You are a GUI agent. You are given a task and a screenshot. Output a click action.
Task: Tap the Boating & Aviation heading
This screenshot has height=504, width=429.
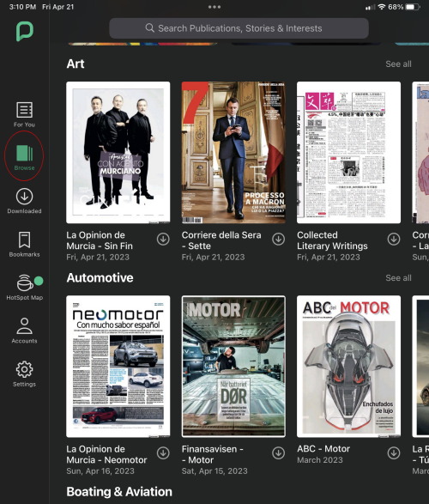coord(119,492)
